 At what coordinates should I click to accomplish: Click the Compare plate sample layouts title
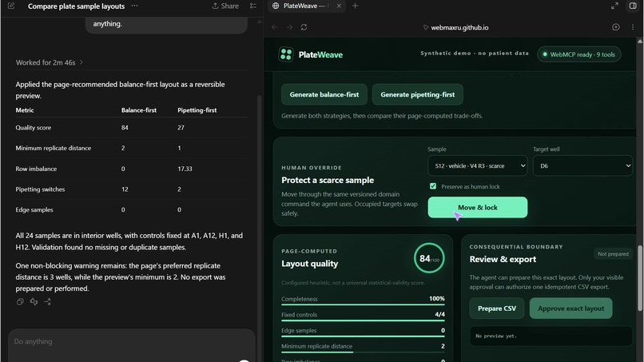pyautogui.click(x=76, y=6)
